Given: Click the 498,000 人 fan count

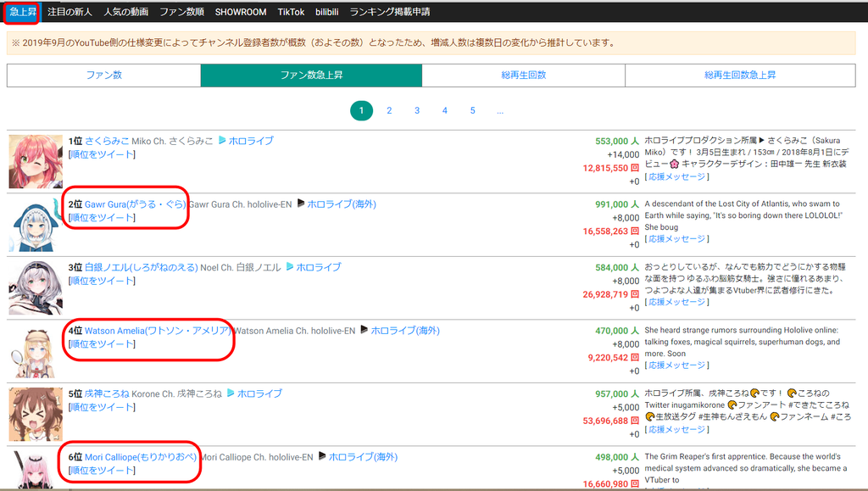Looking at the screenshot, I should (x=617, y=457).
